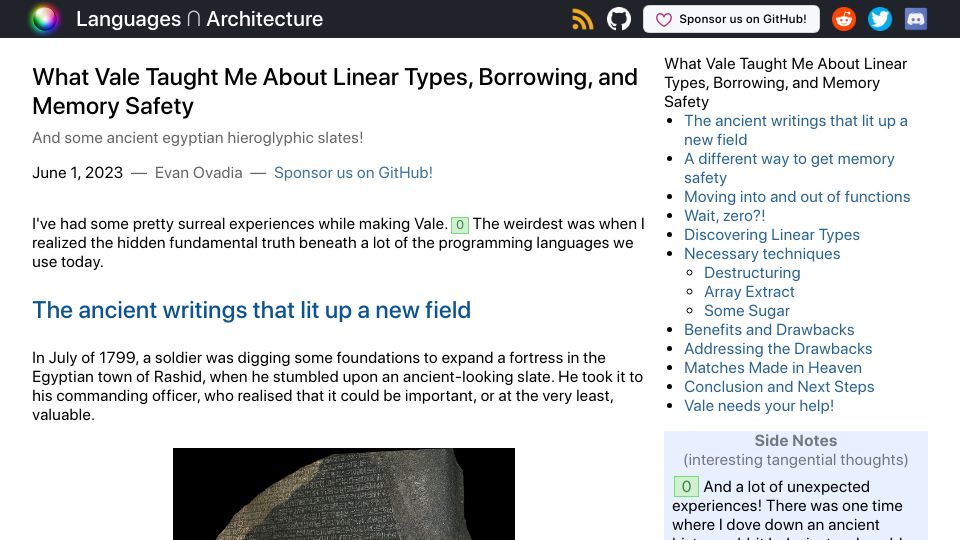The image size is (960, 540).
Task: Visit the Reddit community icon
Action: click(844, 19)
